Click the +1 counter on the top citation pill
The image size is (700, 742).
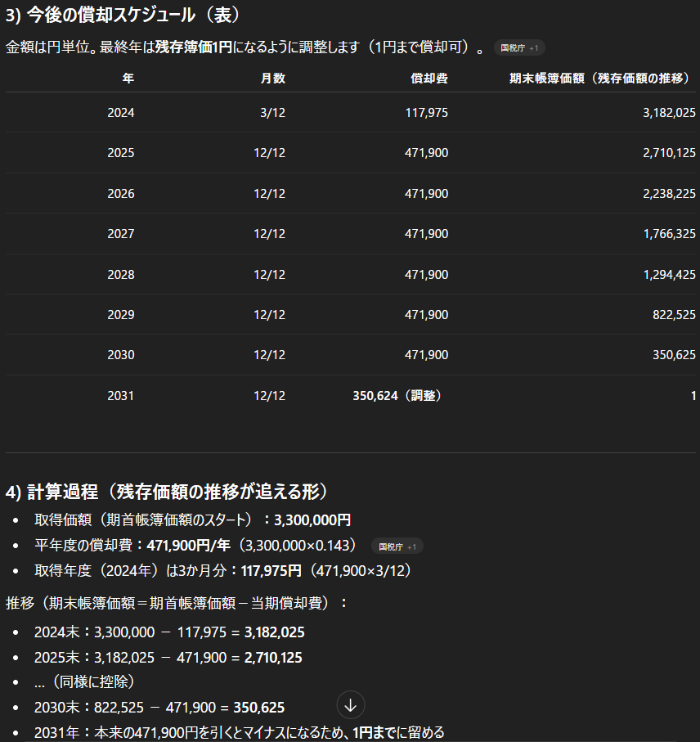(532, 47)
